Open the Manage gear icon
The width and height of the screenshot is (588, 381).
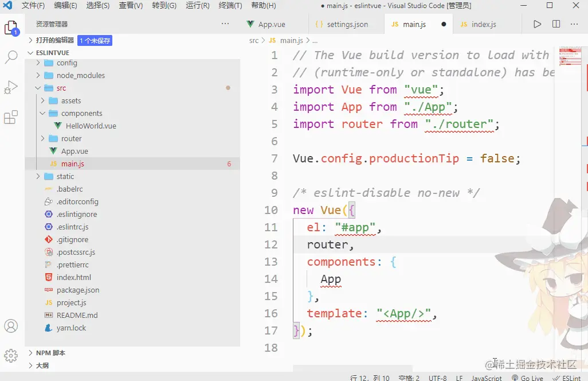tap(11, 355)
